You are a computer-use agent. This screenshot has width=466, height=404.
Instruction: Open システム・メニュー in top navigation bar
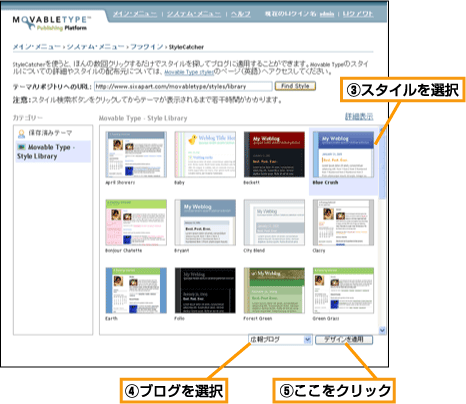point(194,14)
